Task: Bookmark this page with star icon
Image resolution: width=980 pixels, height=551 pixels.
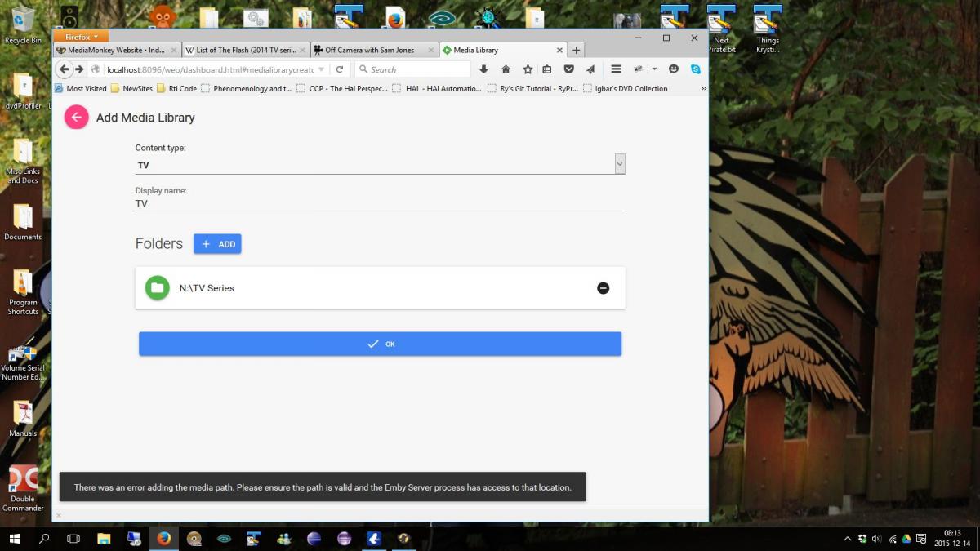Action: [528, 69]
